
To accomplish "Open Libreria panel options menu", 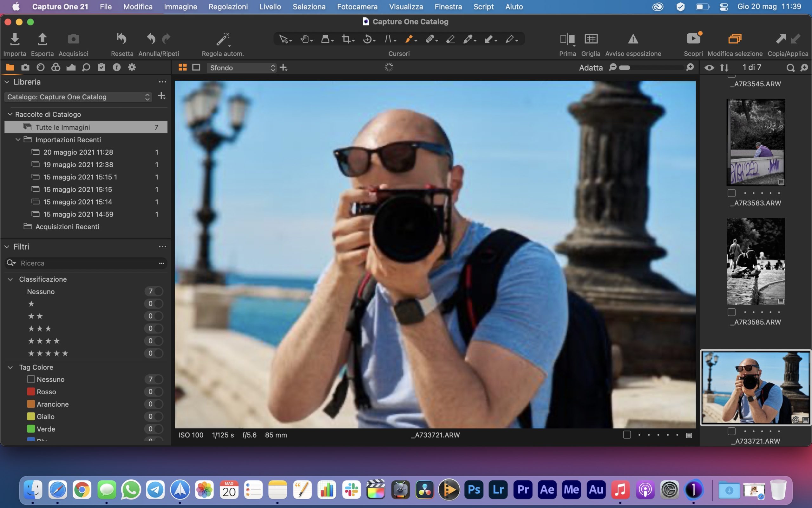I will click(162, 82).
